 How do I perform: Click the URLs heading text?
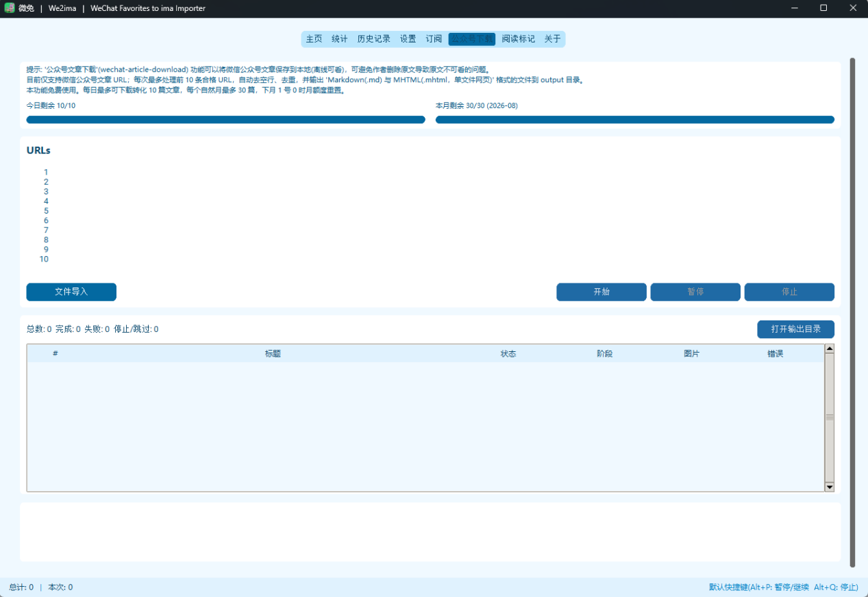[x=38, y=151]
